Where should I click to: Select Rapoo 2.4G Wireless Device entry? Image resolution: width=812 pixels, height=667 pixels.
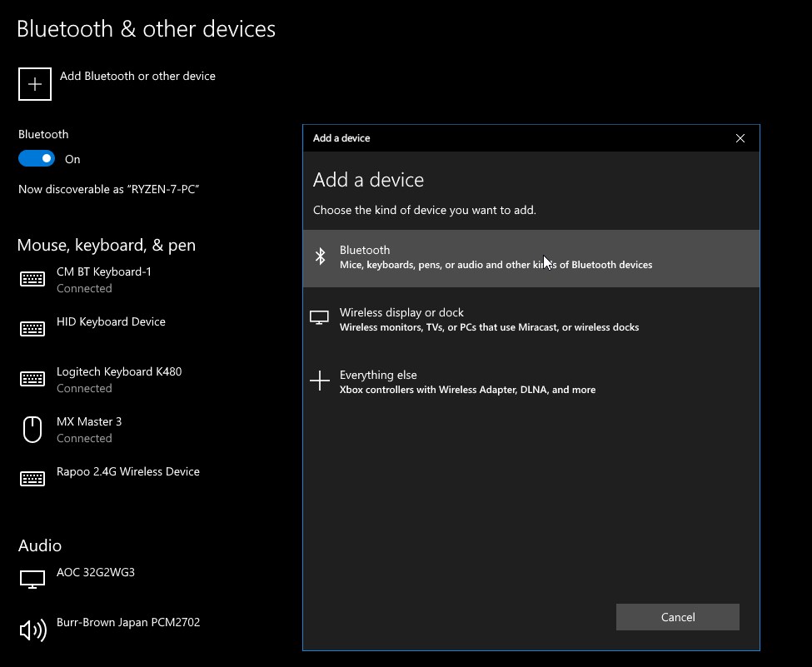coord(127,472)
